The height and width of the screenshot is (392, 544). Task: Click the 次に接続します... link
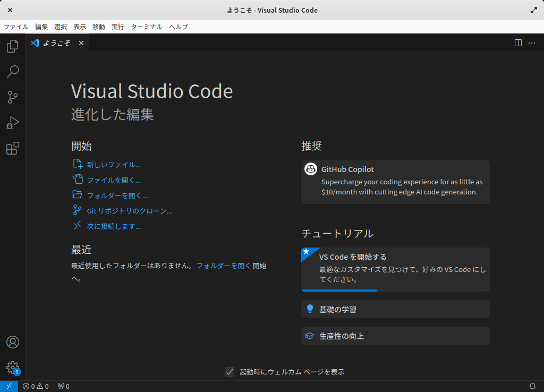click(114, 226)
